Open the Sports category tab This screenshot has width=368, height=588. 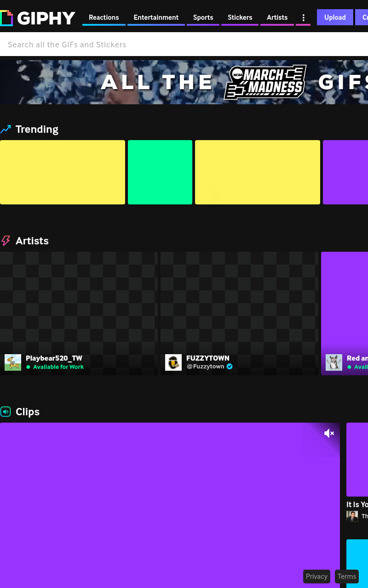(203, 17)
